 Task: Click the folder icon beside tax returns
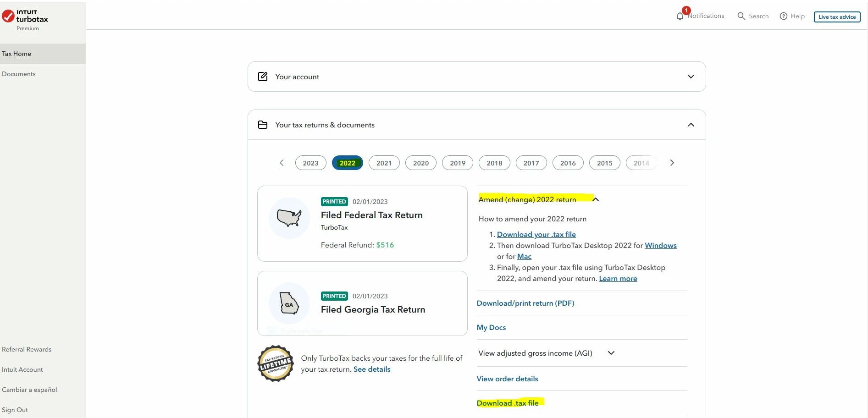(263, 125)
